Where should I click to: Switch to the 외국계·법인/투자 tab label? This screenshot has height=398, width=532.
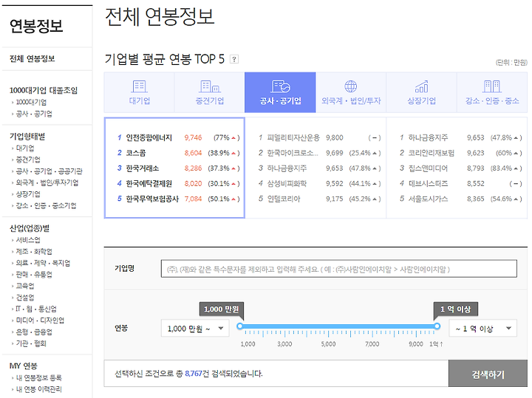[351, 100]
